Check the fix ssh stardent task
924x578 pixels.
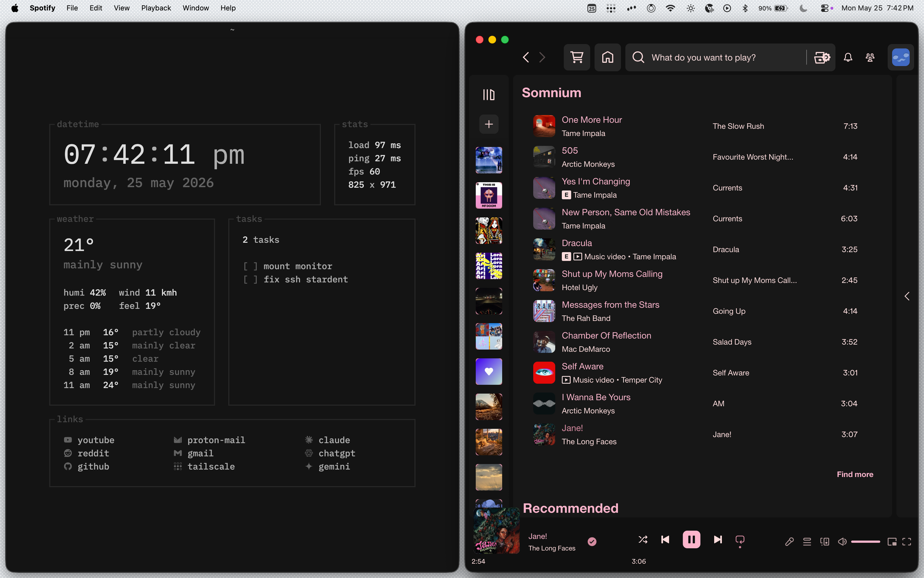pos(250,279)
